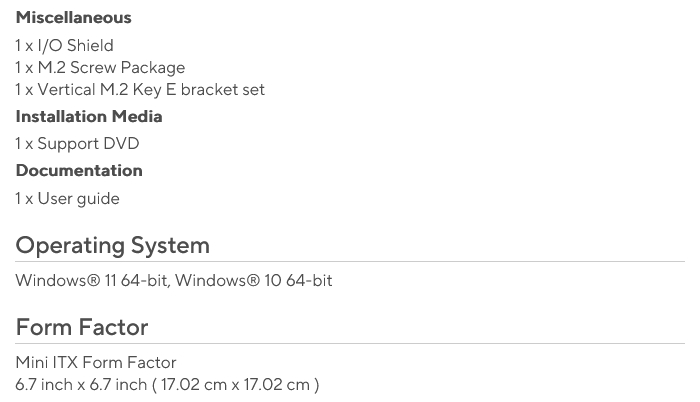Click the divider line below Operating System
Screen dimensions: 700x402
pos(350,262)
